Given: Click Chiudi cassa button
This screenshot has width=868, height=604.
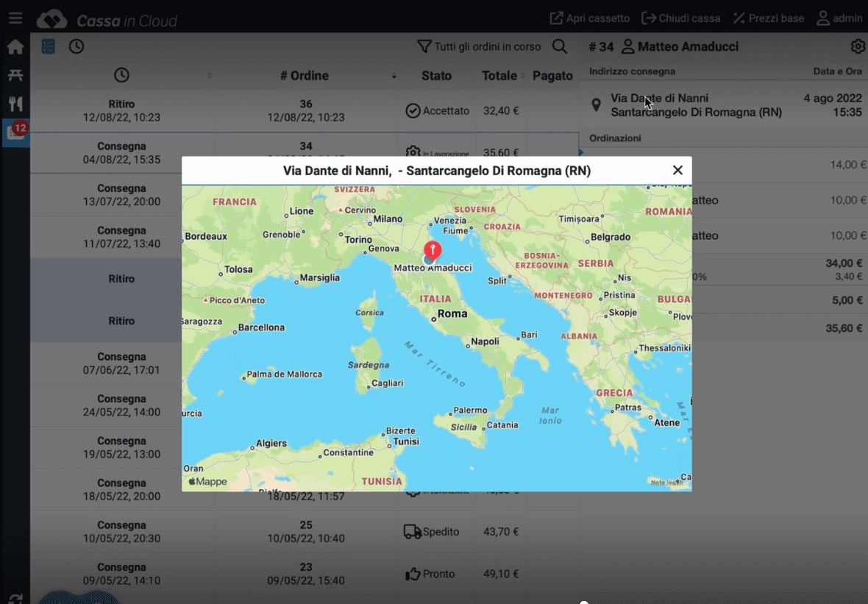Looking at the screenshot, I should click(681, 18).
